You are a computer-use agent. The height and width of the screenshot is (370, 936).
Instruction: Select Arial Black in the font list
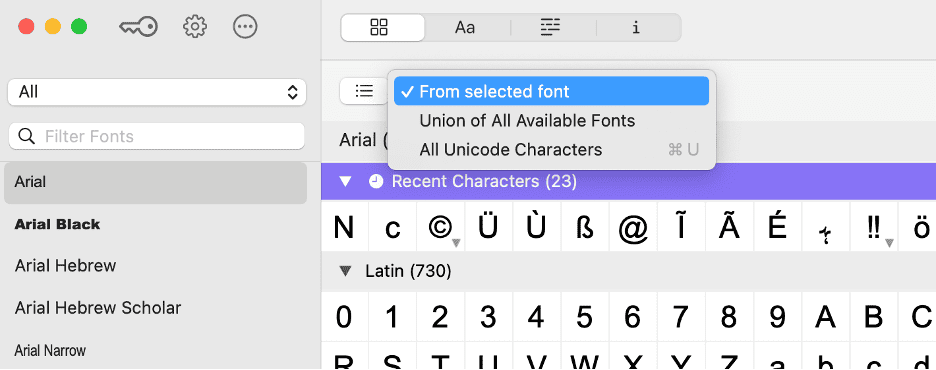pos(155,224)
